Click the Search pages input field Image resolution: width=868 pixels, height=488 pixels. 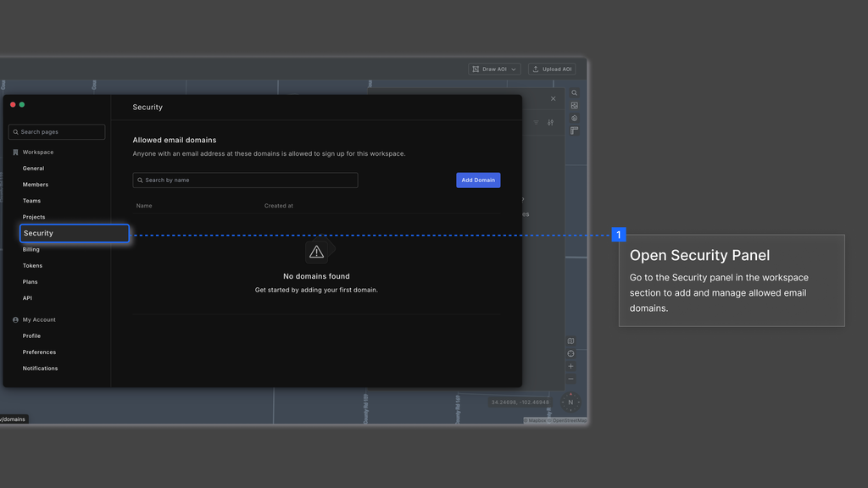pyautogui.click(x=57, y=131)
